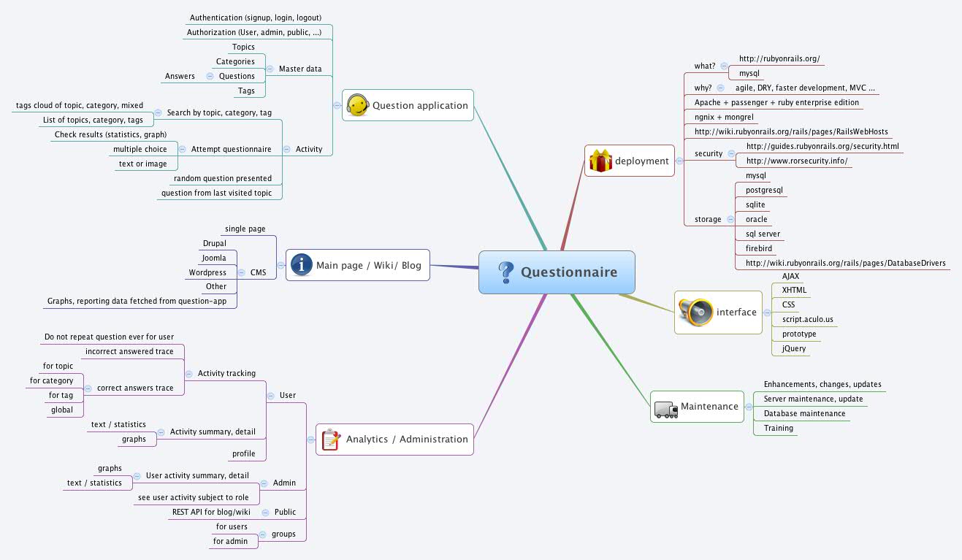Open the http://rubyonrails.org/ link

(780, 59)
